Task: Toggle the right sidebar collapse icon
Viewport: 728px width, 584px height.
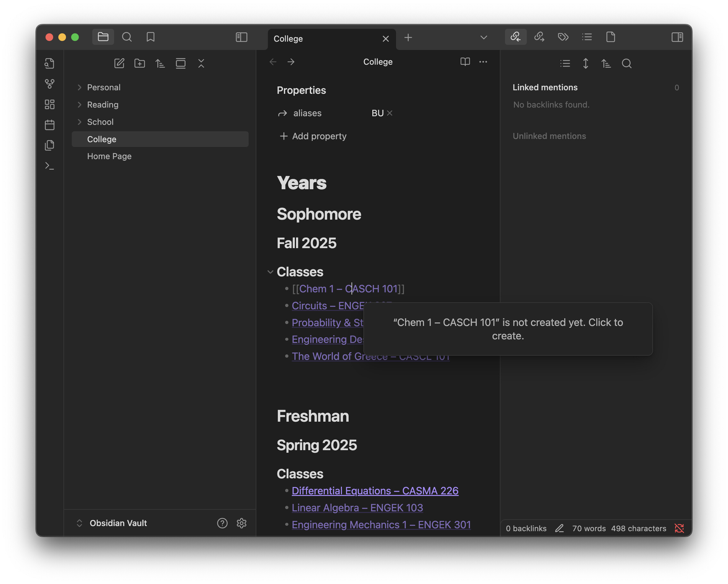Action: click(677, 37)
